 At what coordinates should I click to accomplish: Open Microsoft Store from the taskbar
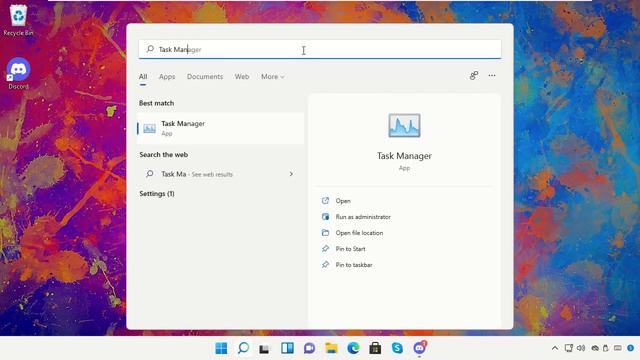pos(375,348)
